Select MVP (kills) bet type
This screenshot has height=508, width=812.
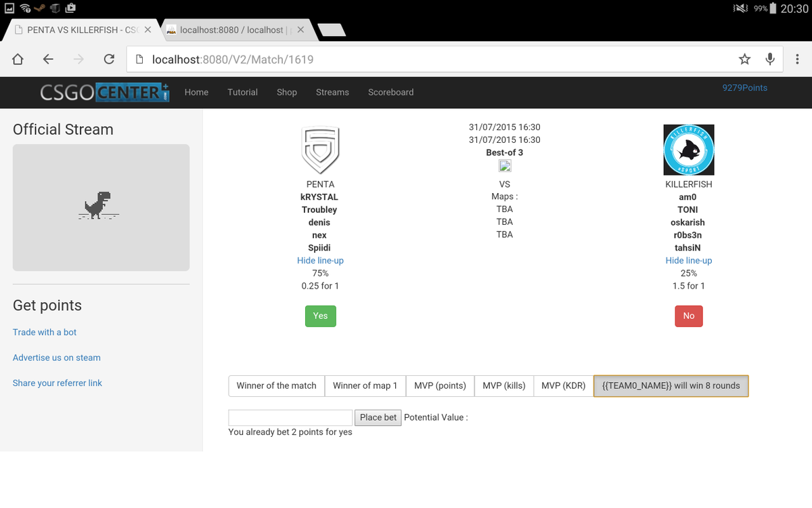point(504,385)
